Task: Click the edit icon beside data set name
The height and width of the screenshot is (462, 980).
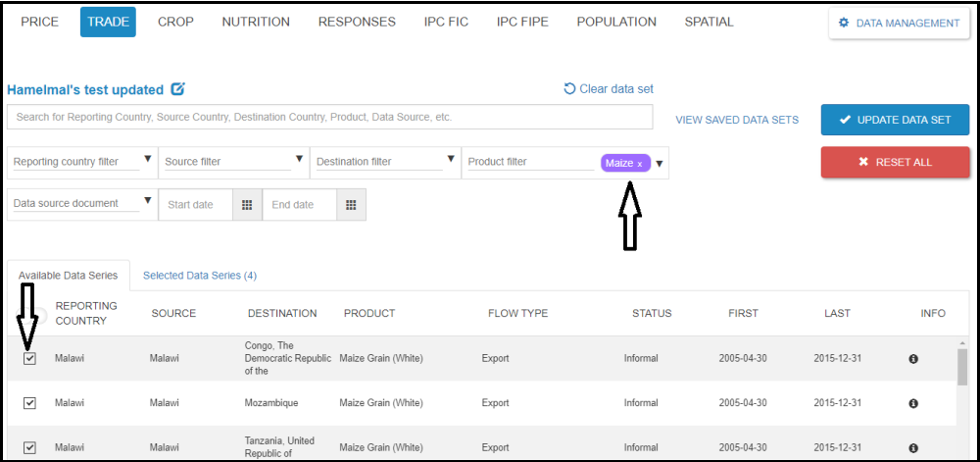Action: [x=177, y=89]
